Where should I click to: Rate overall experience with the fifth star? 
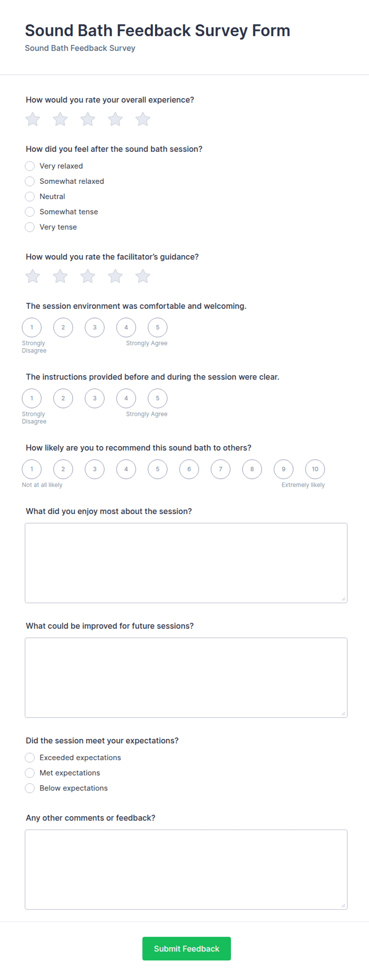[143, 119]
